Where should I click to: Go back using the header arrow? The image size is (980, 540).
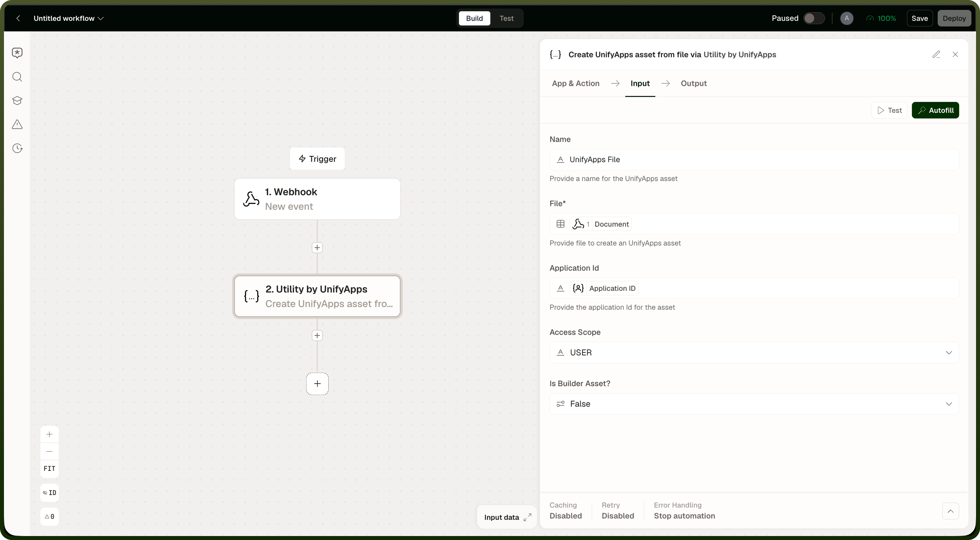[18, 18]
